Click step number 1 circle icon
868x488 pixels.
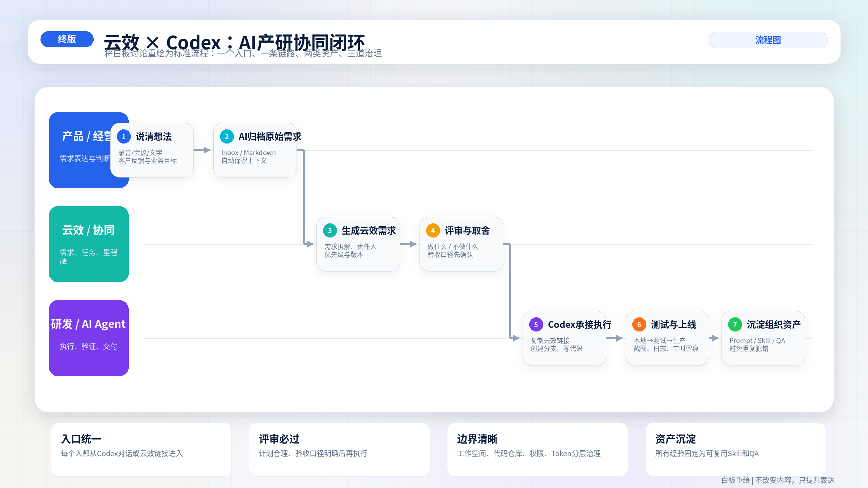(124, 137)
